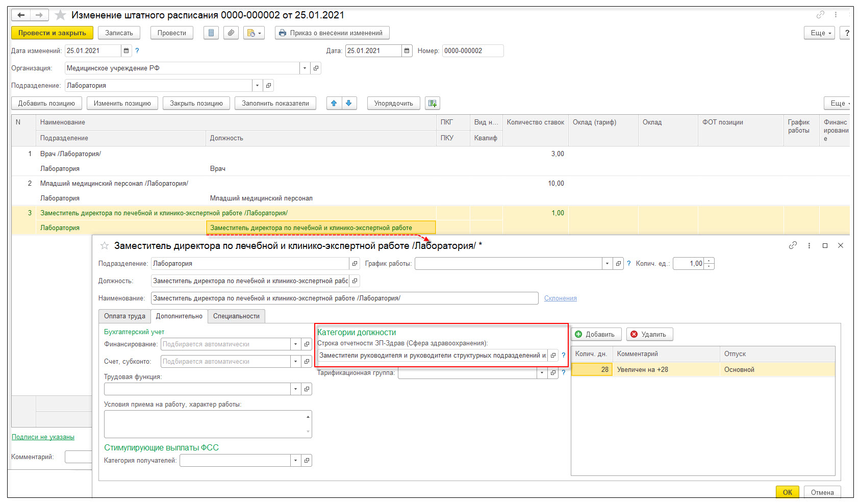This screenshot has height=504, width=860.
Task: Click the Наименование field in the dialog
Action: (344, 298)
